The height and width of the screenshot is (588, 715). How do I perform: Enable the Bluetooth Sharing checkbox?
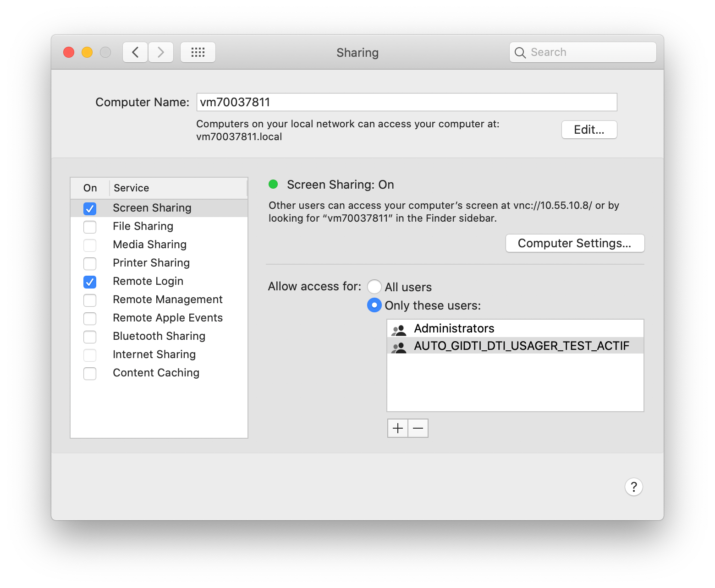[90, 337]
